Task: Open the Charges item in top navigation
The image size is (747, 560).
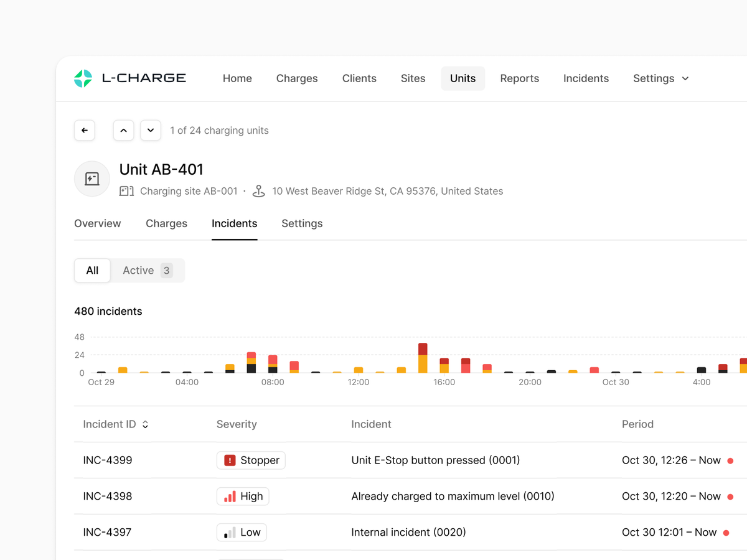Action: tap(297, 78)
